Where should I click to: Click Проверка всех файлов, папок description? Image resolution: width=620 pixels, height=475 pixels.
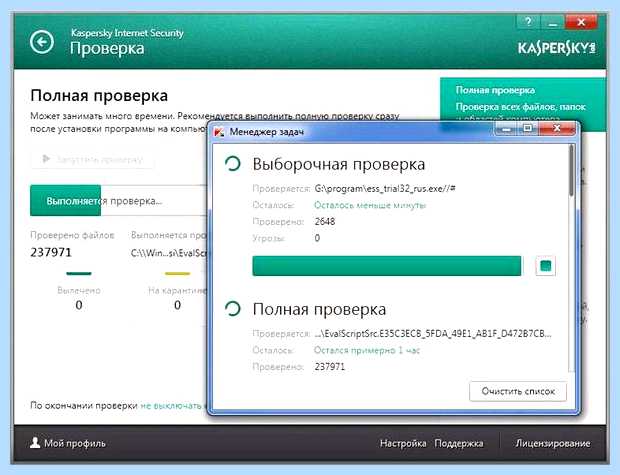coord(520,107)
